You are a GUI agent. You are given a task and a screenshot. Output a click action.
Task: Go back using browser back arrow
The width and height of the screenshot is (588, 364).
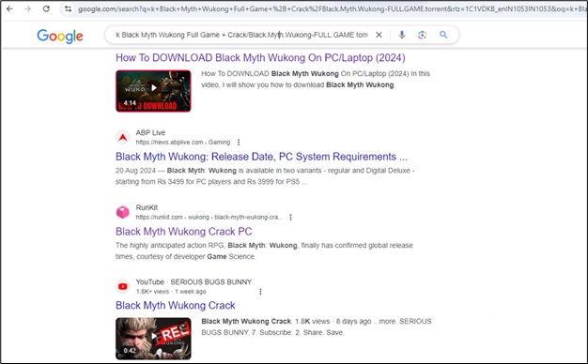point(9,8)
